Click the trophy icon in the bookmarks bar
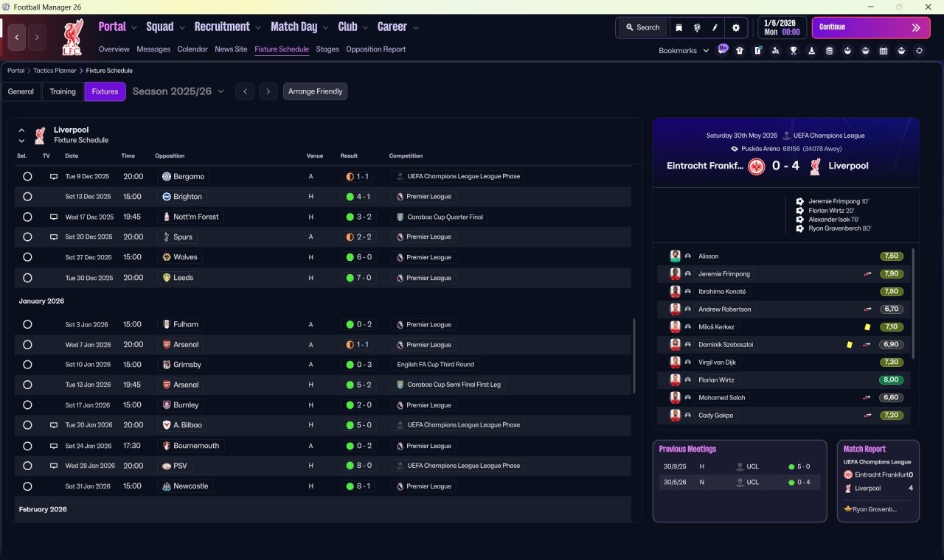Image resolution: width=944 pixels, height=560 pixels. [x=794, y=51]
